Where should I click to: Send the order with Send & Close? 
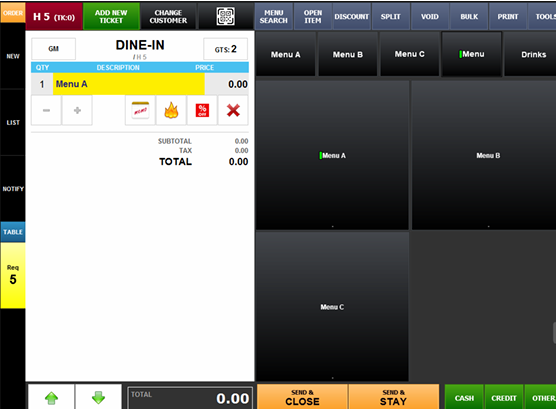(302, 397)
